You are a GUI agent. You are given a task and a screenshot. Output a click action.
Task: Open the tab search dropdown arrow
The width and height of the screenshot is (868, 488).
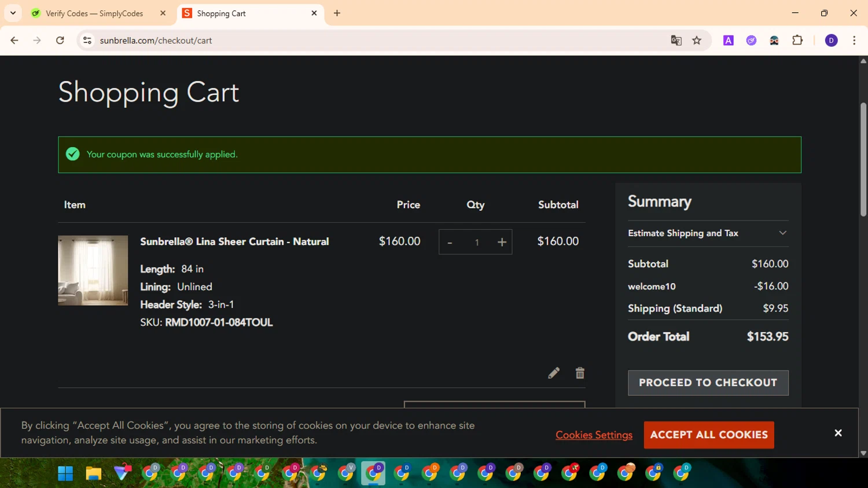pos(13,13)
